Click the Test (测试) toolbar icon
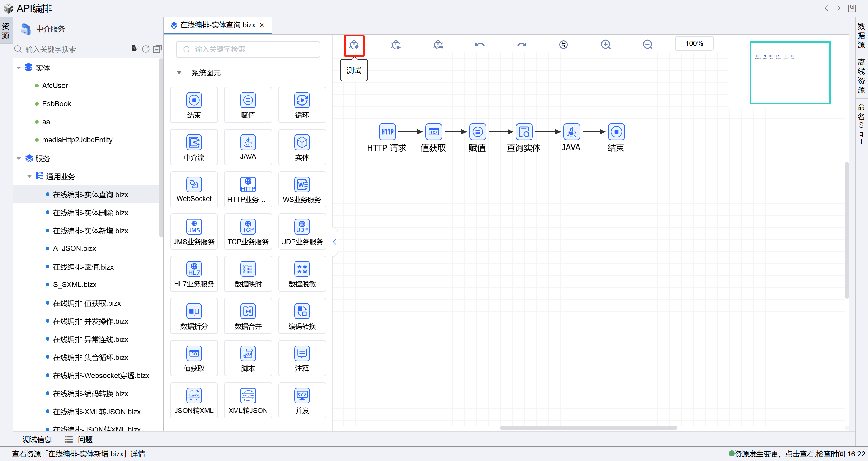This screenshot has width=868, height=461. pos(354,45)
